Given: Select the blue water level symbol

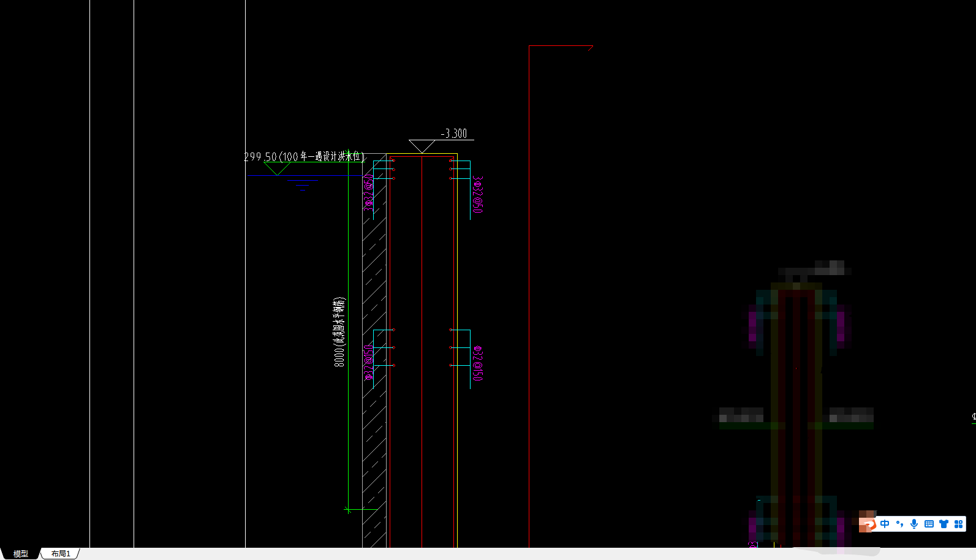Looking at the screenshot, I should tap(303, 184).
